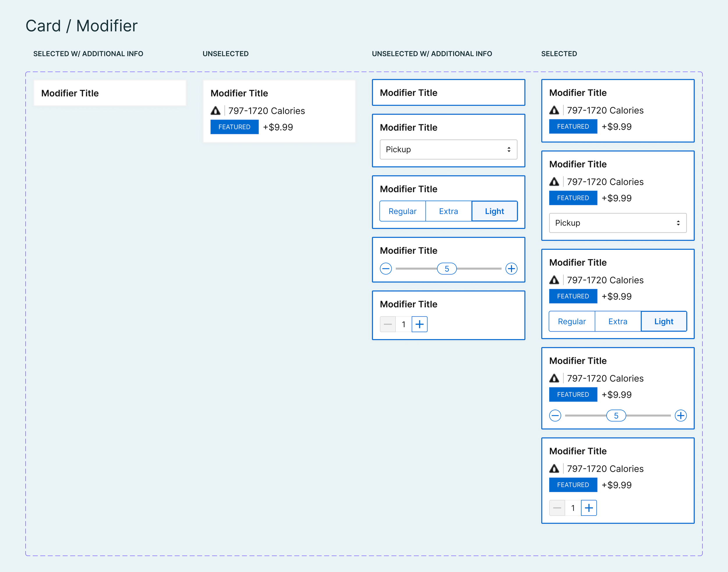
Task: Select Extra in the third-column segmented control
Action: coord(448,211)
